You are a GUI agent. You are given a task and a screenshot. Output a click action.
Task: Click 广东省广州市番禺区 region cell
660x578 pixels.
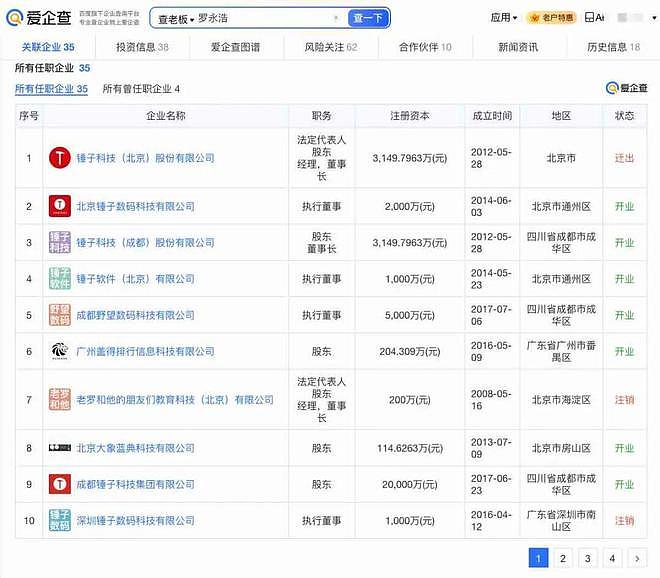561,352
